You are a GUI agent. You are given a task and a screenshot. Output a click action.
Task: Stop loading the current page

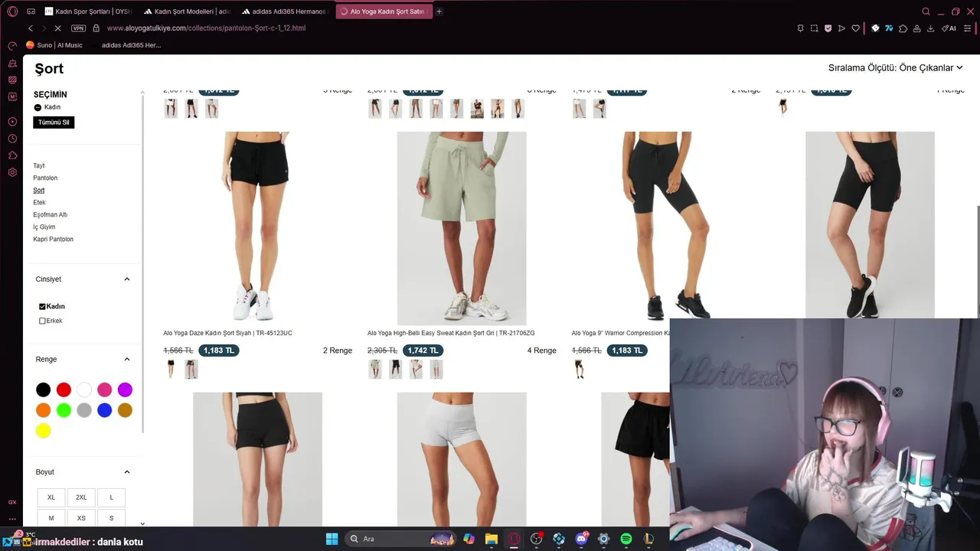click(x=57, y=28)
